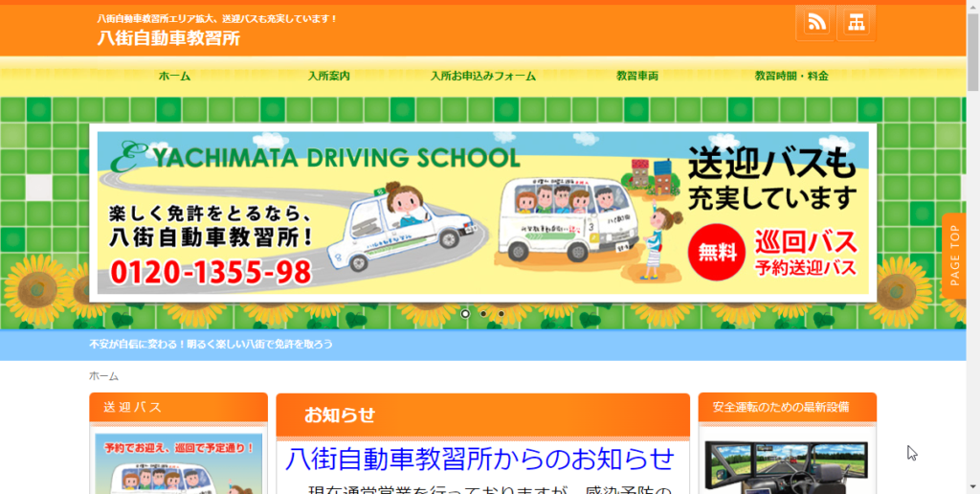Click the お知らせ section heading

click(x=340, y=415)
